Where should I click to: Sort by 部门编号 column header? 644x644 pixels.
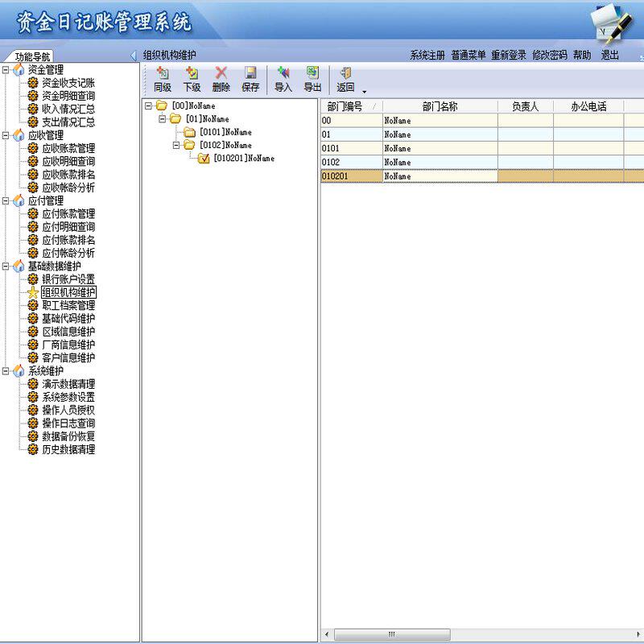click(352, 107)
